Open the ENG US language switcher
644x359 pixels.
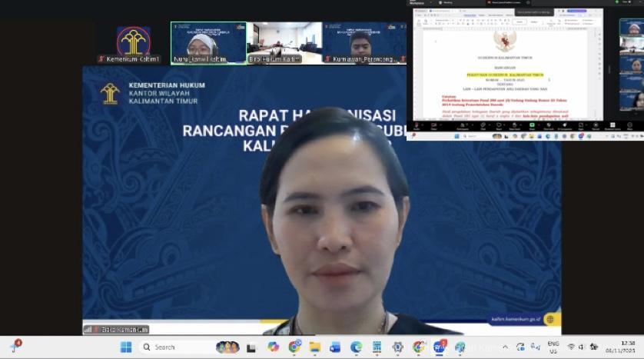tap(553, 347)
